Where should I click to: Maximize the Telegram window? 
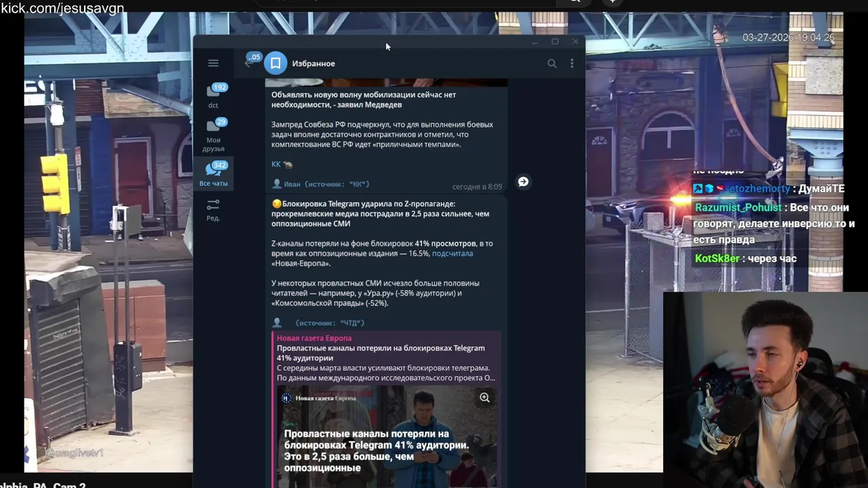(x=555, y=42)
